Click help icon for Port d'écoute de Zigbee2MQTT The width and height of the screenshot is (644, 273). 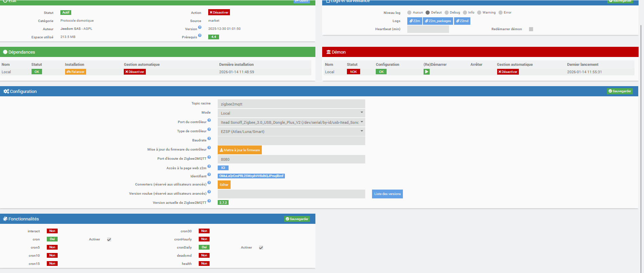209,157
